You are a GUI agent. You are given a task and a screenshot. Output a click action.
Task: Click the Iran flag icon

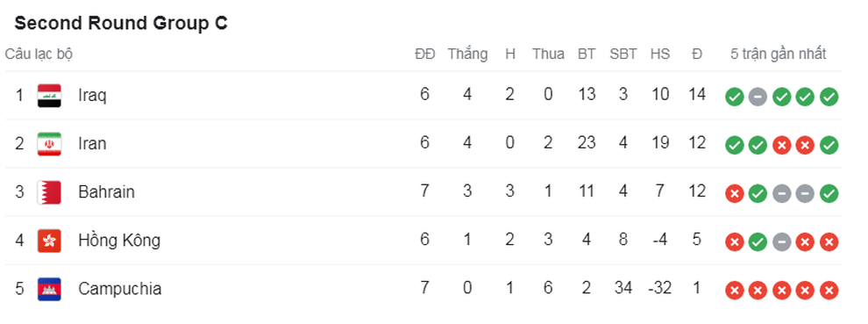49,144
